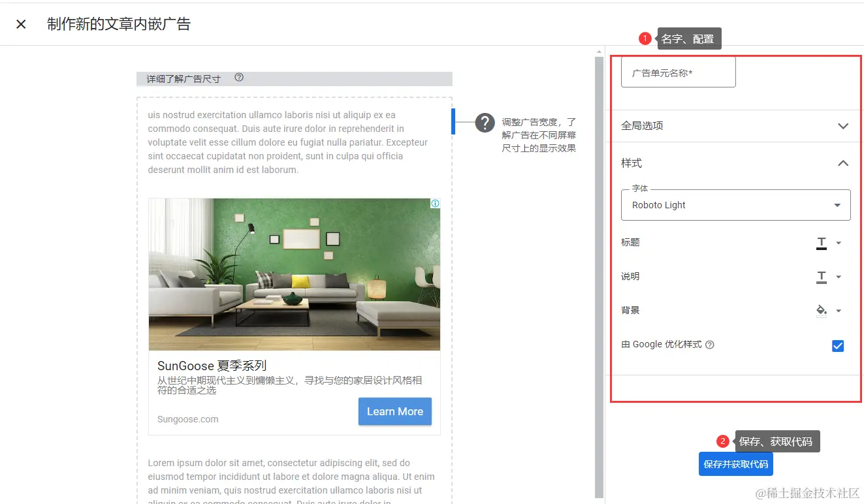Open dropdown arrow next to 标题 color
Screen dimensions: 864x504
(x=839, y=243)
